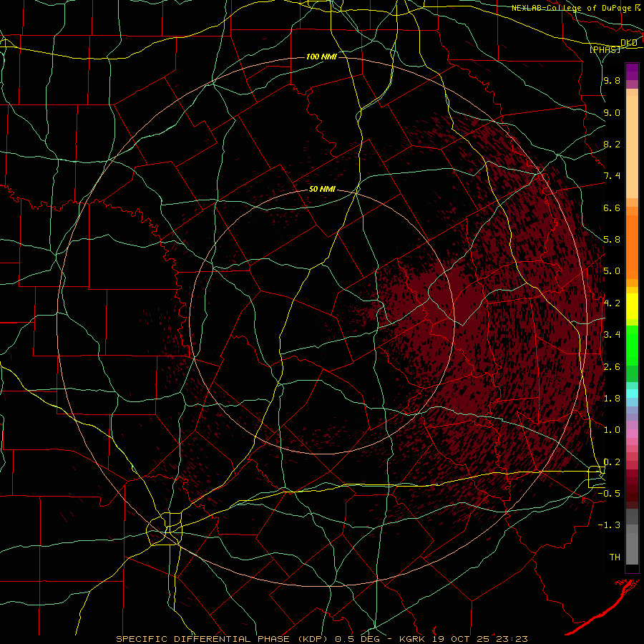Image resolution: width=644 pixels, height=644 pixels.
Task: Pick the yellow band of the color bar
Action: click(x=632, y=306)
